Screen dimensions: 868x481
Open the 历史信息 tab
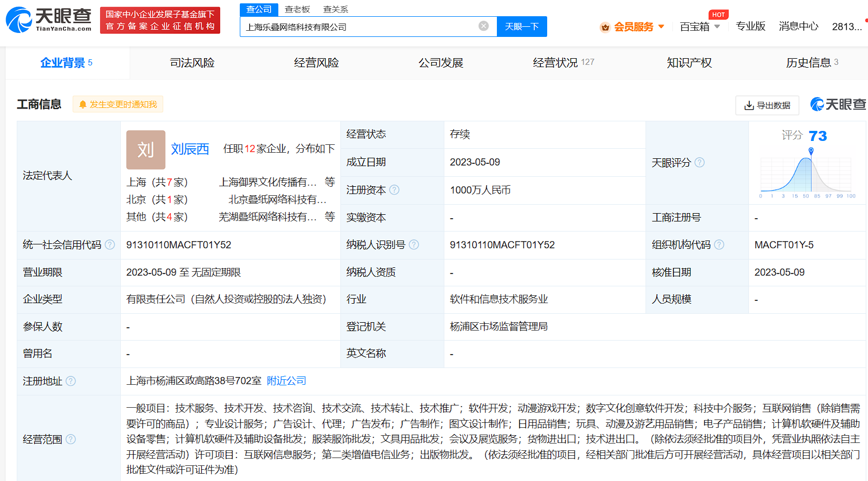point(812,63)
